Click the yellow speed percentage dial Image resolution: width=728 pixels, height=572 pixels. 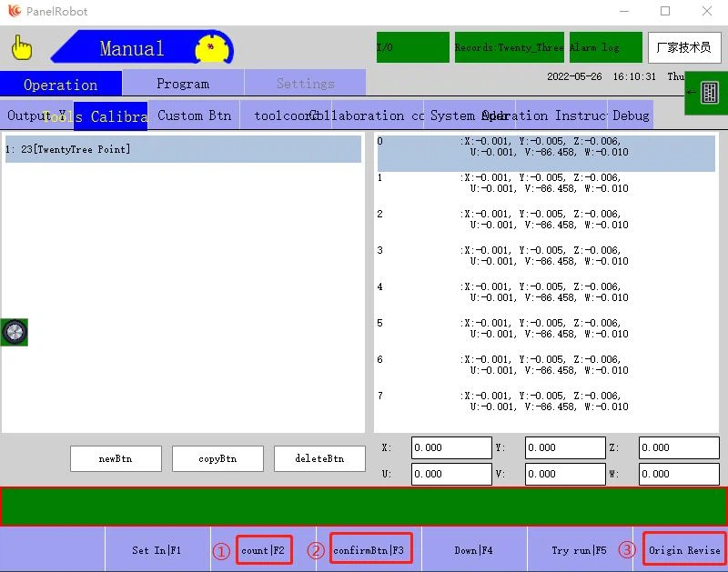212,48
